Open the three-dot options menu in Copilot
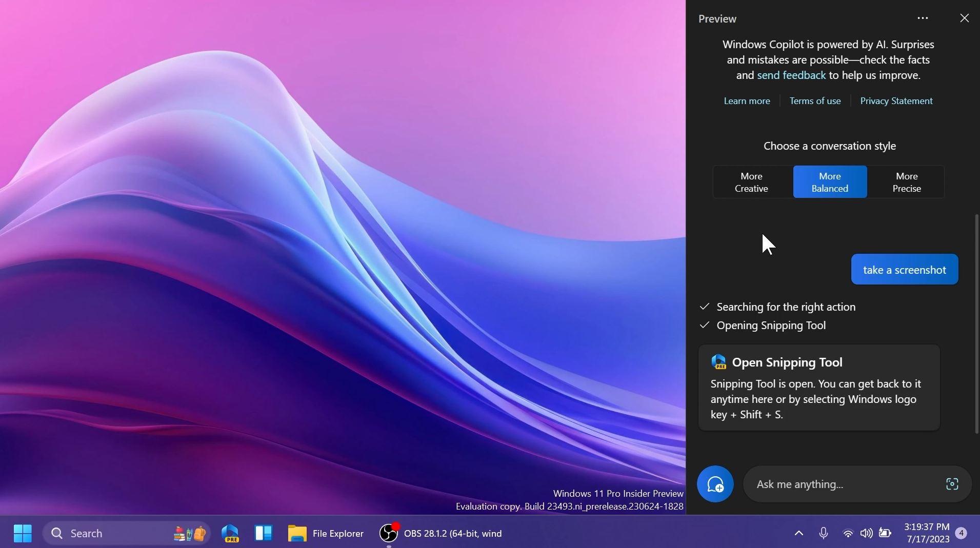The height and width of the screenshot is (548, 980). coord(923,18)
